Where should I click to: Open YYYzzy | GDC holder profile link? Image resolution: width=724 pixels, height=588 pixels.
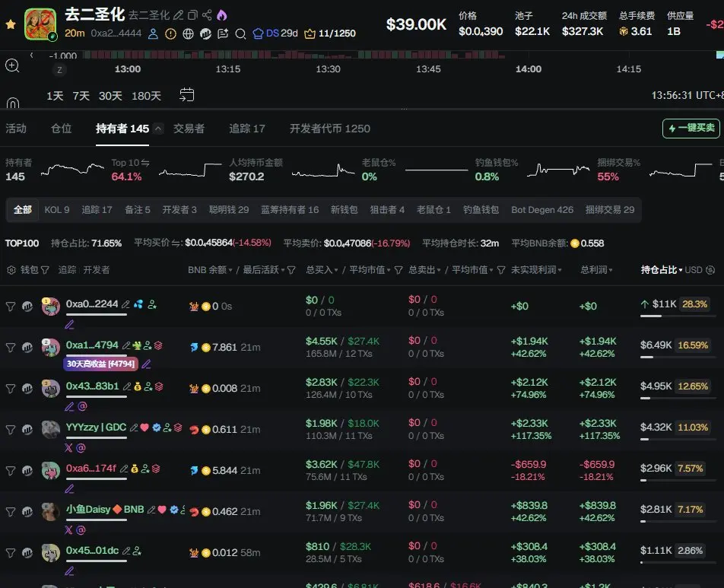[96, 427]
